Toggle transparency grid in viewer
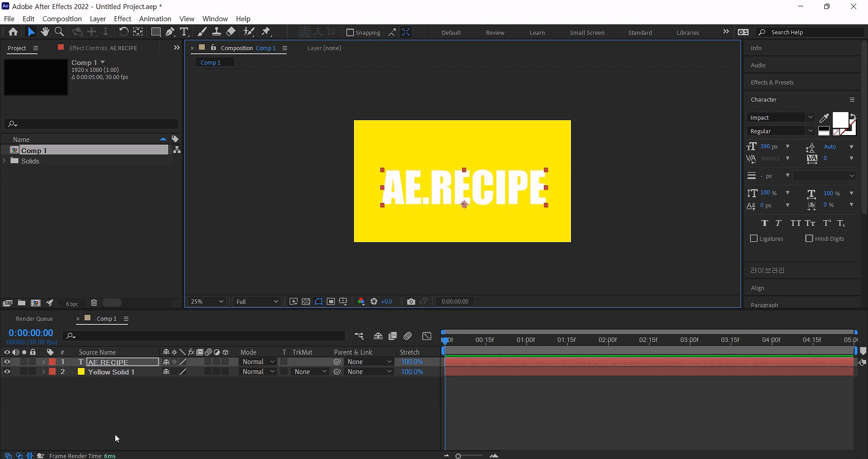The image size is (868, 459). [306, 302]
